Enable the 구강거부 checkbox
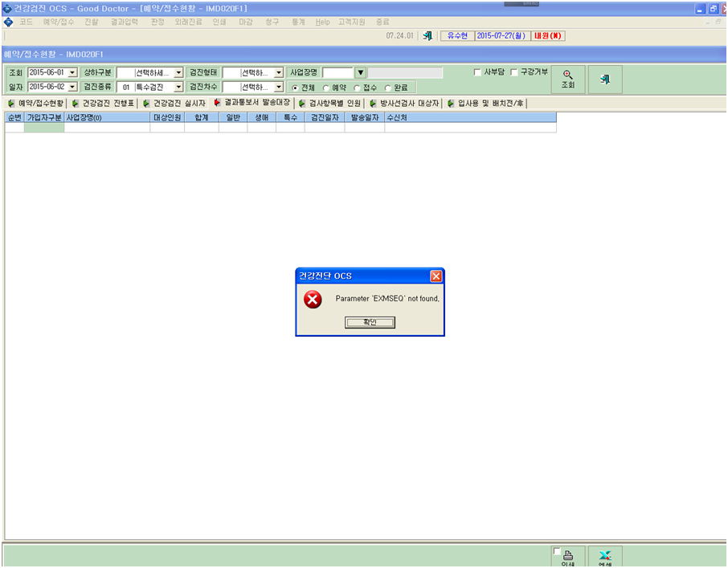728x568 pixels. (514, 72)
